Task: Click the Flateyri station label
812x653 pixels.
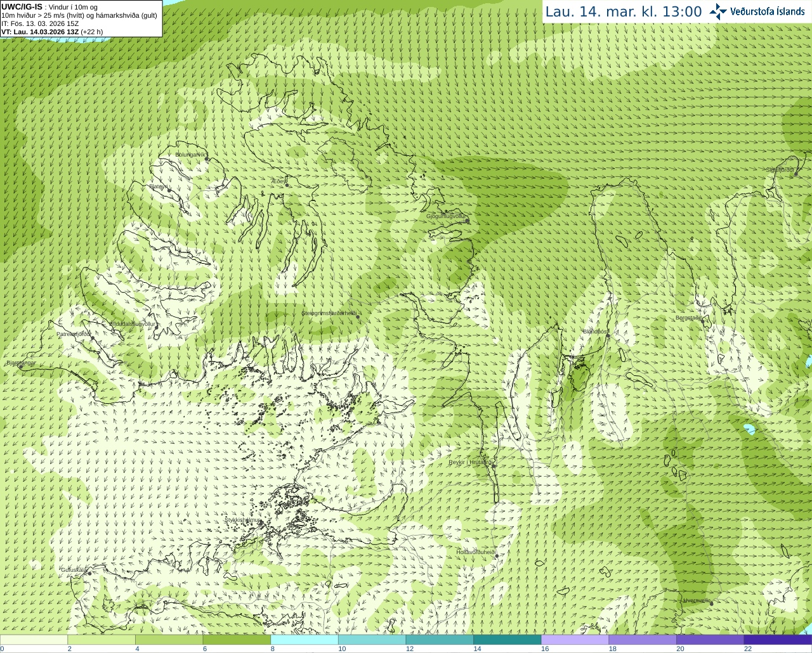Action: tap(159, 186)
